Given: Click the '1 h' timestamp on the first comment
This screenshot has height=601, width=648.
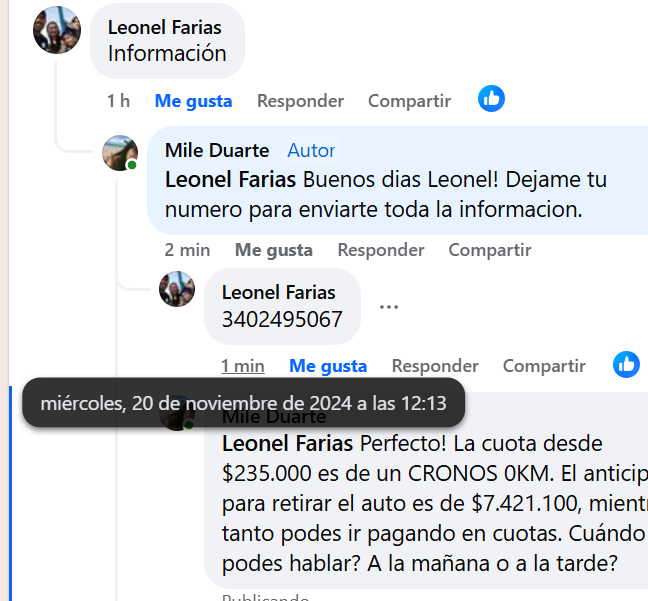Looking at the screenshot, I should pyautogui.click(x=118, y=101).
